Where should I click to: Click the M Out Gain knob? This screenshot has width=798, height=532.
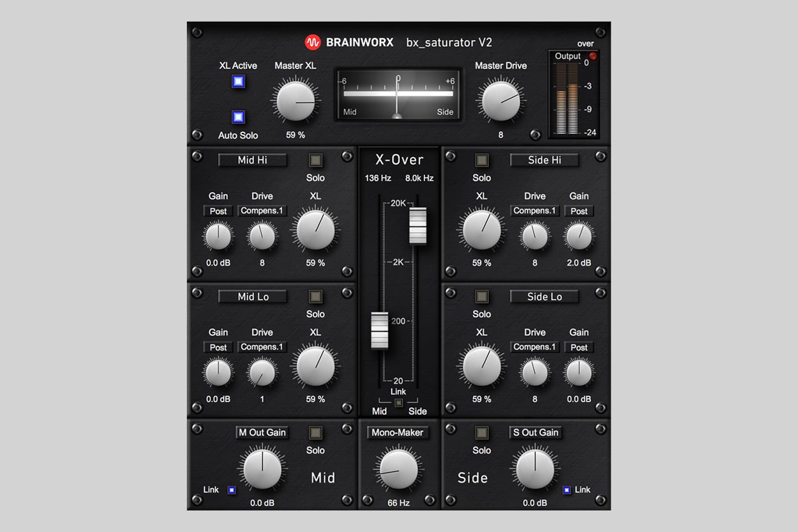[262, 470]
